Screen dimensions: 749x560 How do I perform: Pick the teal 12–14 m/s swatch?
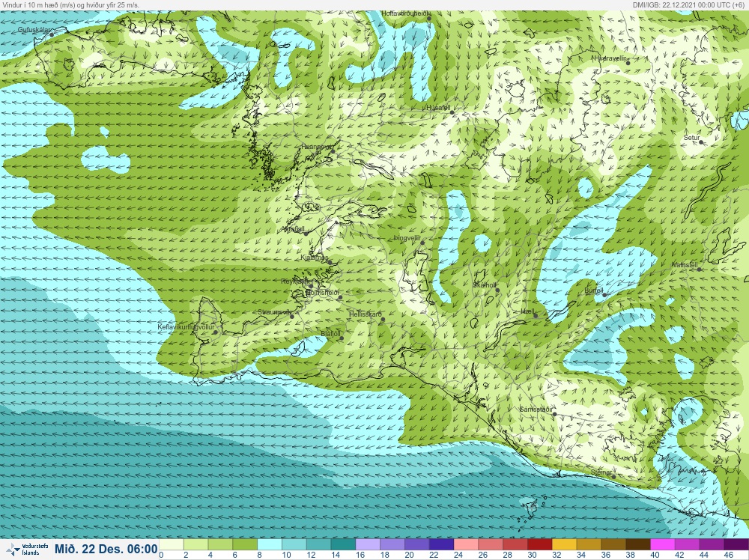tap(318, 545)
